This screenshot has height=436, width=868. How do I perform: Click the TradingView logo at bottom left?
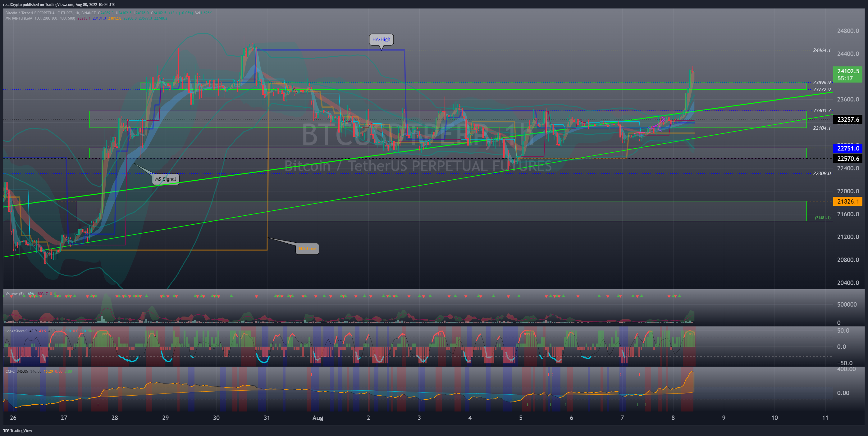[x=17, y=430]
